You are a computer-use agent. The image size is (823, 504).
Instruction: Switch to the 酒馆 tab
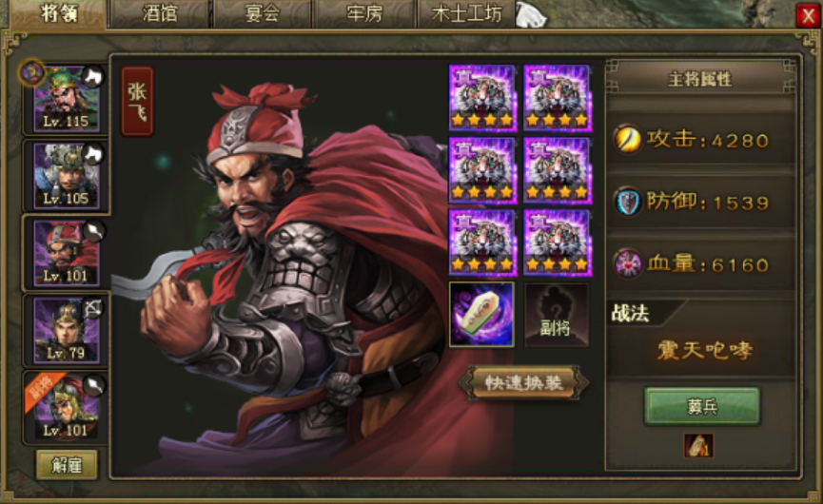coord(160,13)
